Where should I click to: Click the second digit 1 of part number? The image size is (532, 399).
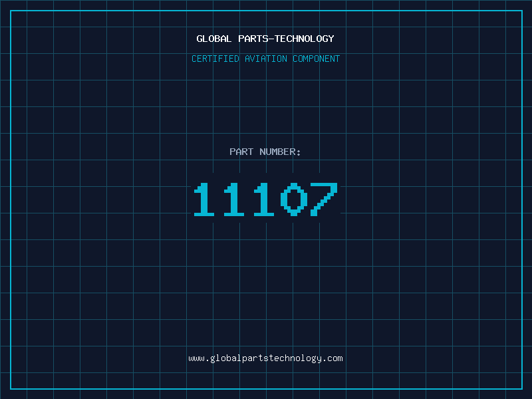(x=235, y=199)
